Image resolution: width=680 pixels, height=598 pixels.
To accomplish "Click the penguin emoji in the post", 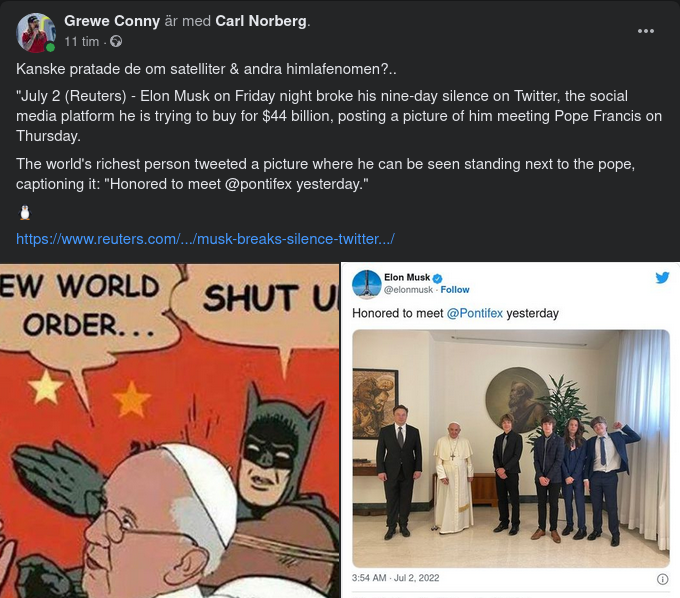I will [25, 212].
